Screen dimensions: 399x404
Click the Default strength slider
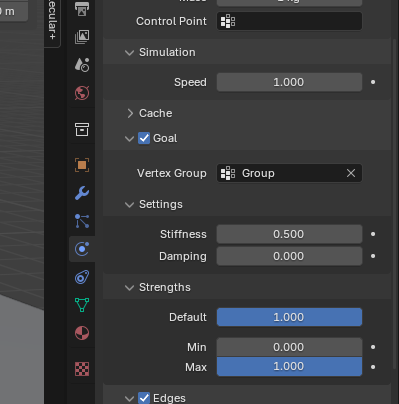[289, 317]
